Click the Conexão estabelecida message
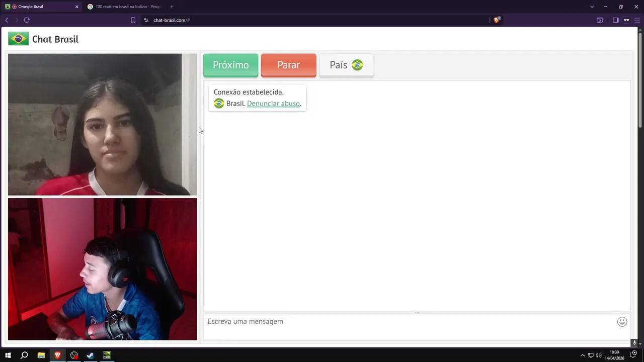 point(249,92)
